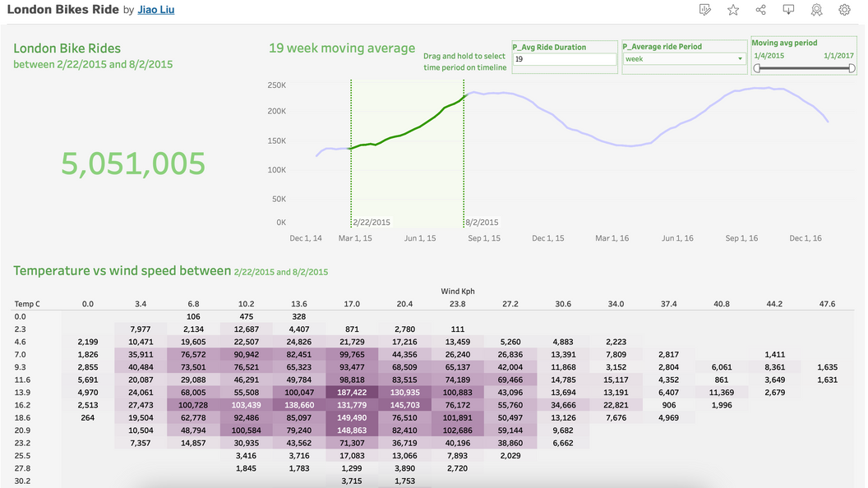This screenshot has width=868, height=488.
Task: Click the cell showing 3,715 in row 30.2
Action: (352, 481)
